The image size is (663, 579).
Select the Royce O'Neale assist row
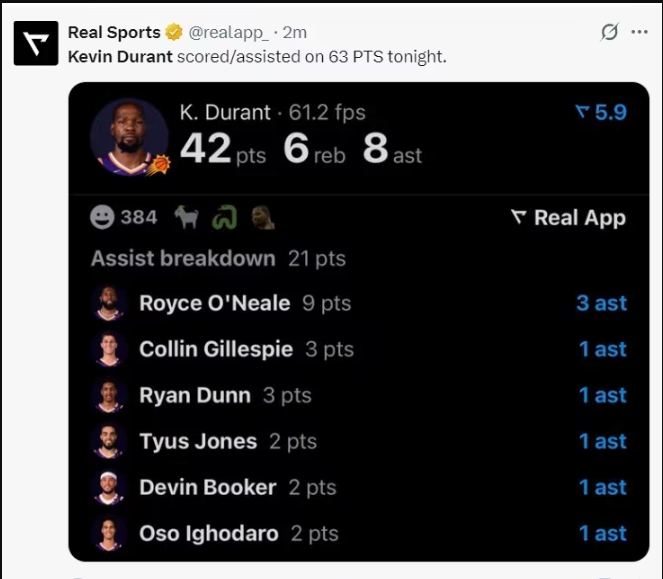tap(358, 303)
